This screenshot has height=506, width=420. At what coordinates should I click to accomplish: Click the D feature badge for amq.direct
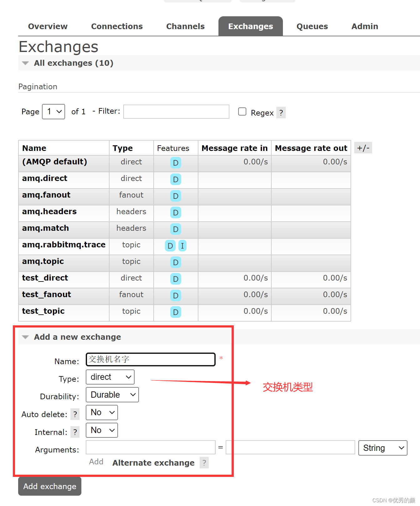click(176, 179)
